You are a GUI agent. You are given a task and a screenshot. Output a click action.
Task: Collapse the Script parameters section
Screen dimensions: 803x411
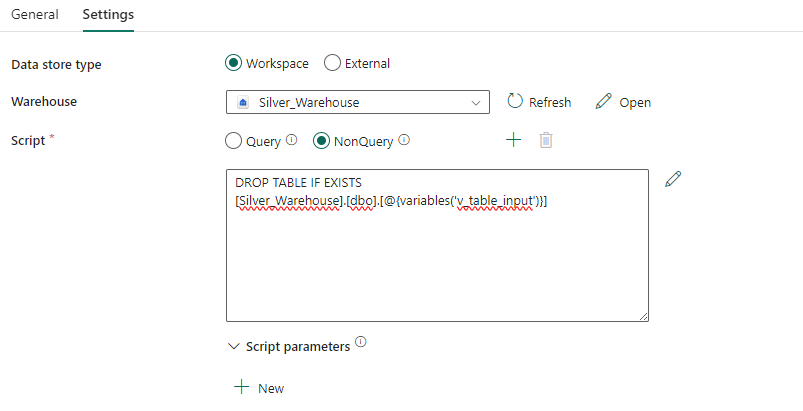pos(235,346)
